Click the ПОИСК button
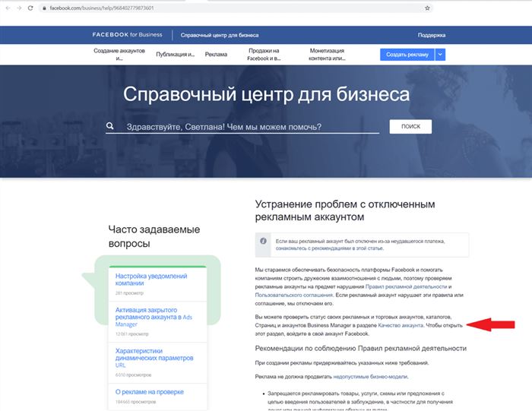 pyautogui.click(x=410, y=126)
